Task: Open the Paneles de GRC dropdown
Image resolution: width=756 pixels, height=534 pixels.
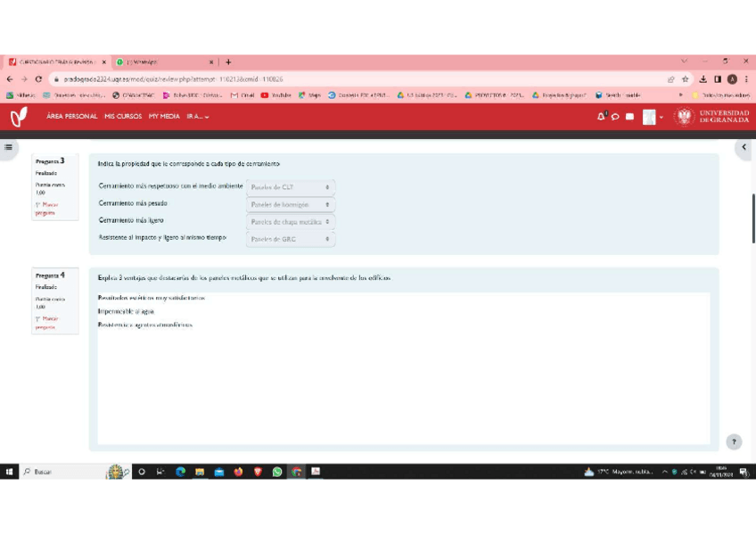Action: [x=291, y=239]
